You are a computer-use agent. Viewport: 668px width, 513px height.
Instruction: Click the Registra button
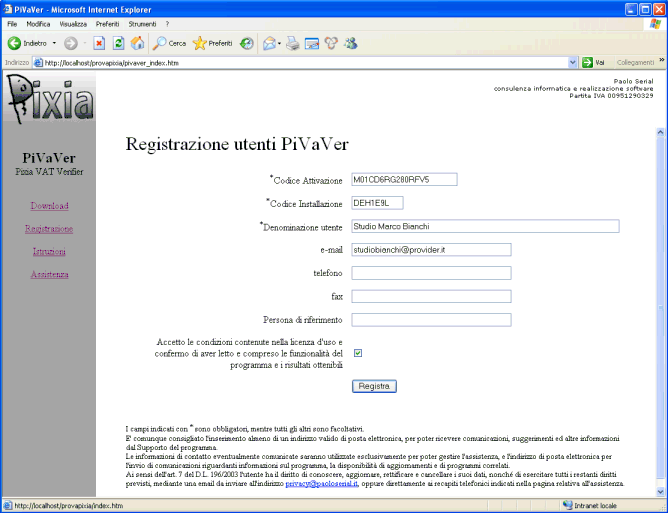tap(374, 386)
